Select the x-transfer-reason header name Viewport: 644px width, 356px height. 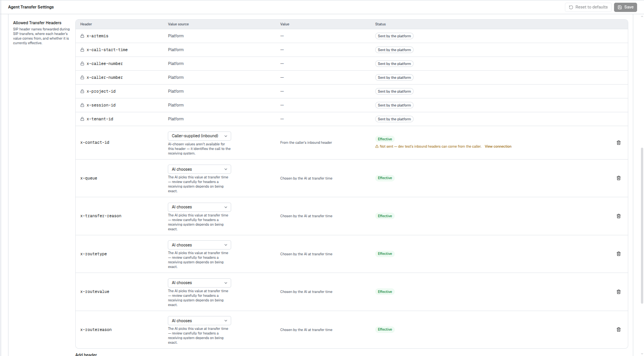[101, 216]
